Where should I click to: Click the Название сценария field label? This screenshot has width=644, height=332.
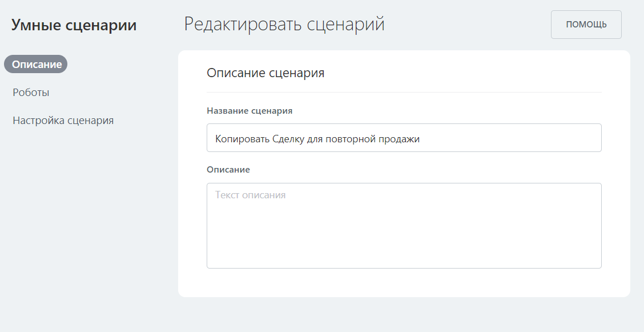pyautogui.click(x=249, y=111)
